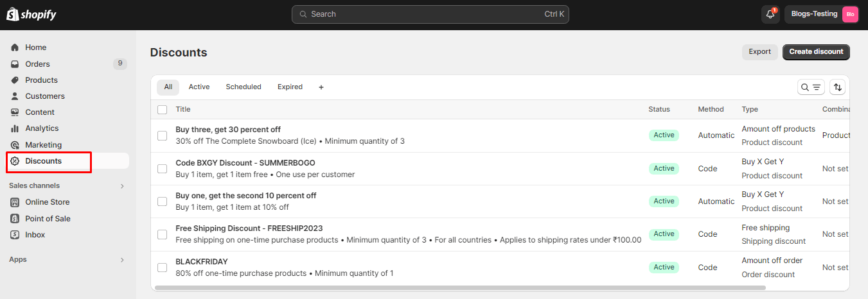Open the Blogs-Testing store account menu
Viewport: 868px width, 299px height.
pos(822,14)
